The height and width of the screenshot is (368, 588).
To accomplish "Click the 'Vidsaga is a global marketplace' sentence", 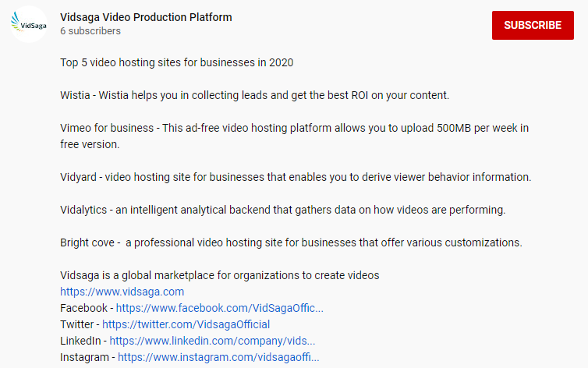I will pos(219,275).
